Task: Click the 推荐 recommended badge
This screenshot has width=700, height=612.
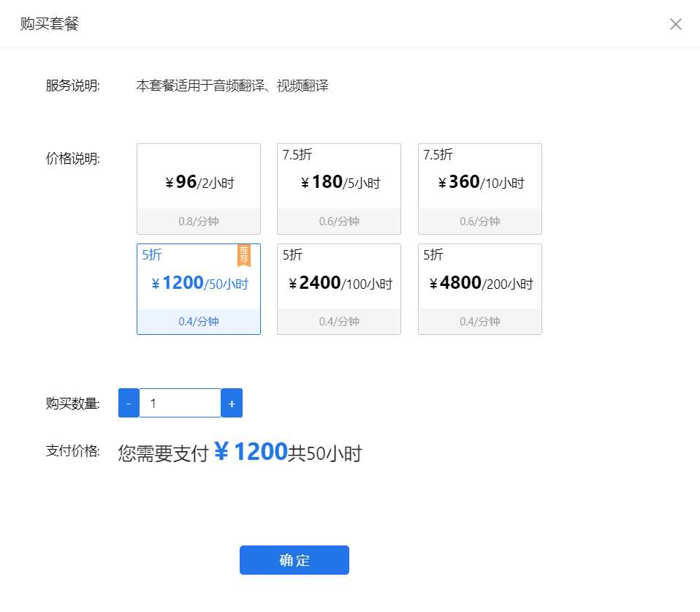Action: click(243, 256)
